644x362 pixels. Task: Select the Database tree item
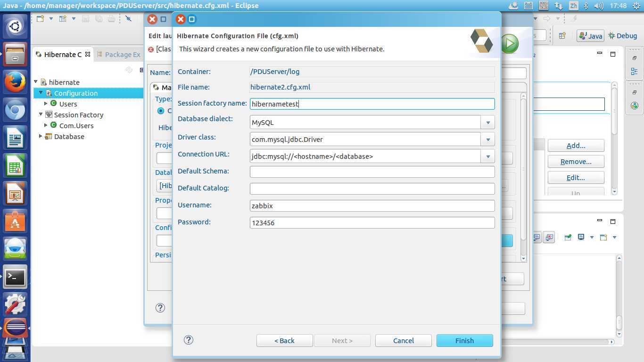click(69, 137)
